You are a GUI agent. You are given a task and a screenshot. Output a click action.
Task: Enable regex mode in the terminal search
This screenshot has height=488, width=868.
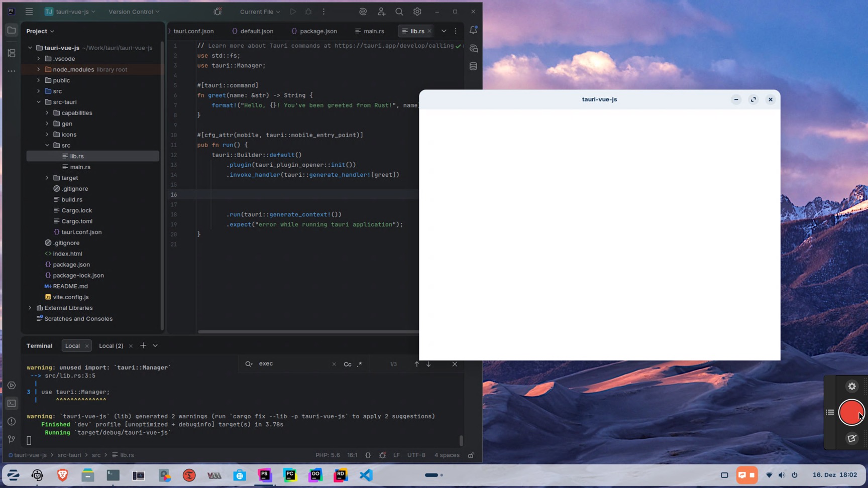click(360, 364)
